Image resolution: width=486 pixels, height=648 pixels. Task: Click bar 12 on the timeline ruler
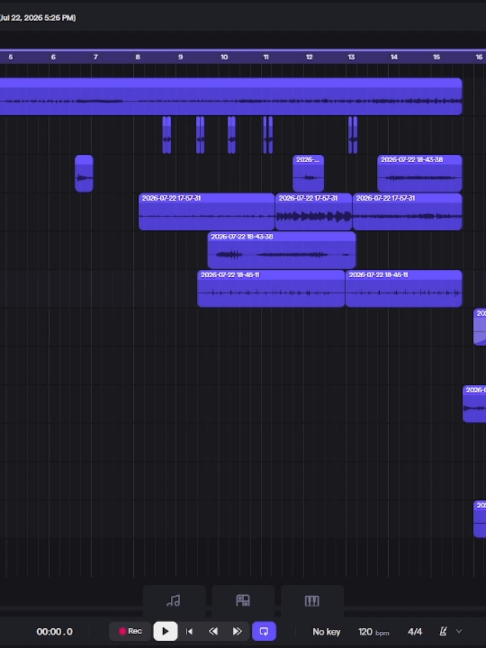point(309,57)
